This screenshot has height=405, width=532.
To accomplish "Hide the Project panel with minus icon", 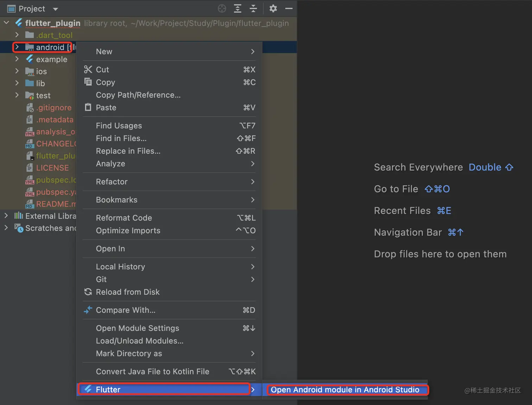I will (289, 8).
